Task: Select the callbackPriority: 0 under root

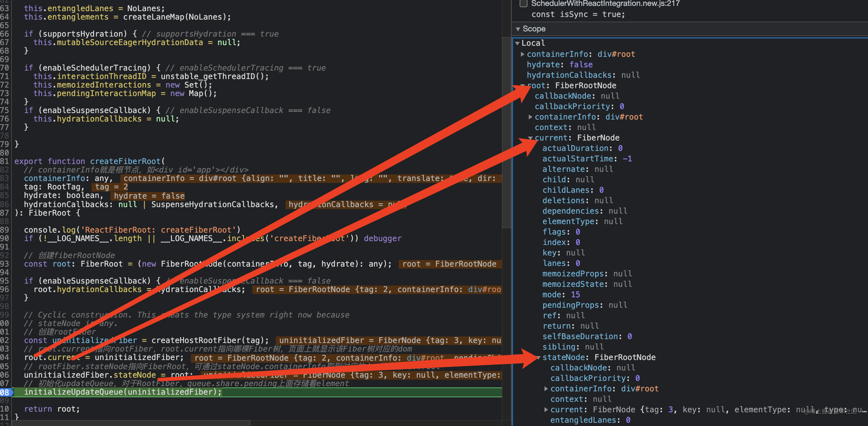Action: 579,107
